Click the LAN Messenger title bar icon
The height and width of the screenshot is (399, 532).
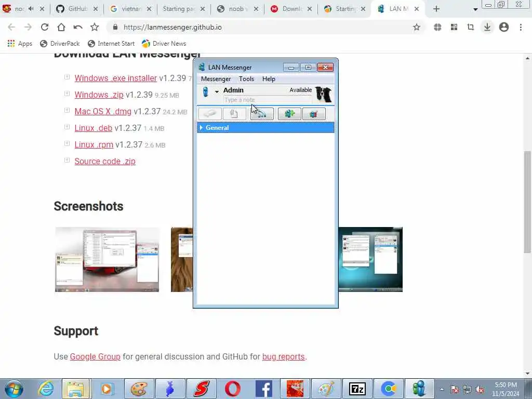[202, 67]
